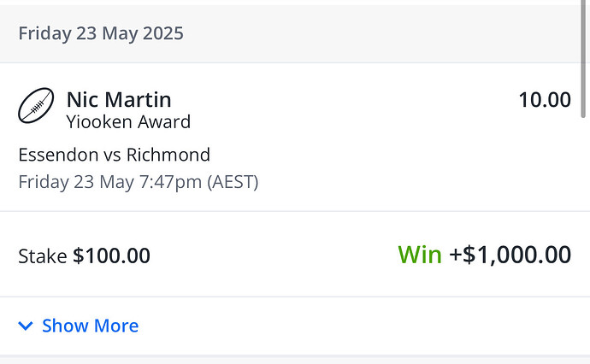The width and height of the screenshot is (590, 364).
Task: Click the (AEST) timezone label
Action: tap(233, 181)
